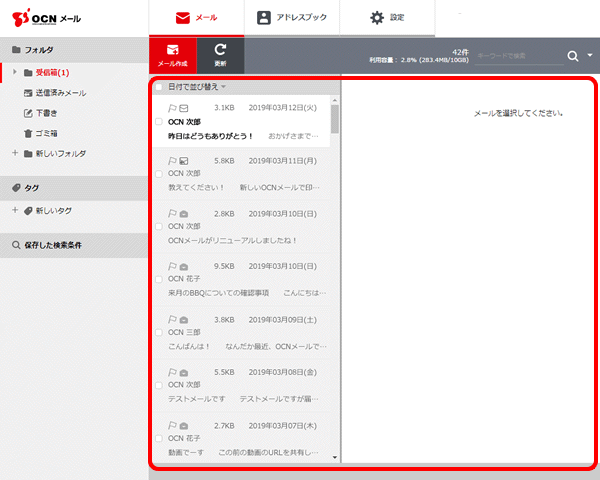This screenshot has height=480, width=600.
Task: Click the mail list scrollbar thumb
Action: [x=335, y=119]
